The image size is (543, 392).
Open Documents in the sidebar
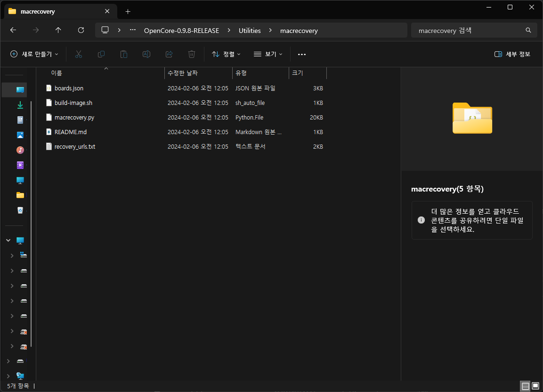(20, 120)
